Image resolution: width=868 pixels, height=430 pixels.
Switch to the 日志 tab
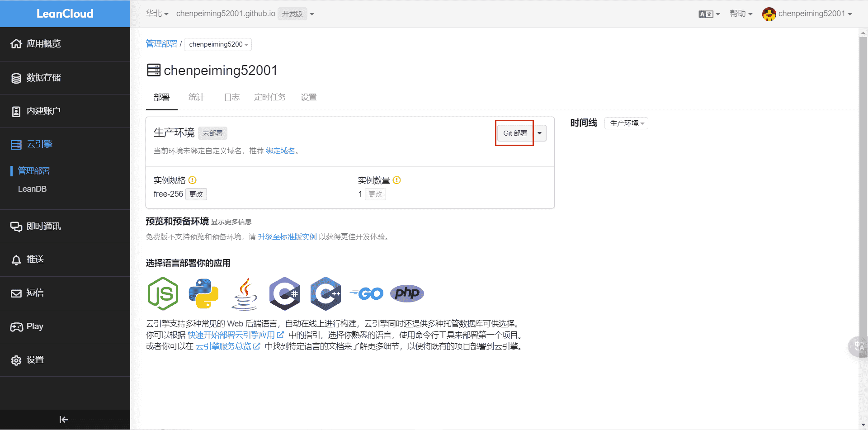(232, 97)
